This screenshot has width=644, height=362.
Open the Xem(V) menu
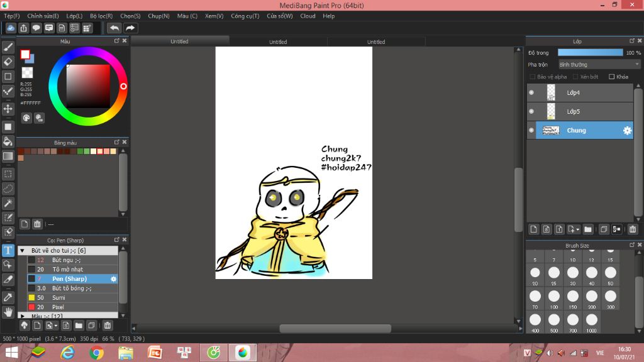click(x=214, y=16)
